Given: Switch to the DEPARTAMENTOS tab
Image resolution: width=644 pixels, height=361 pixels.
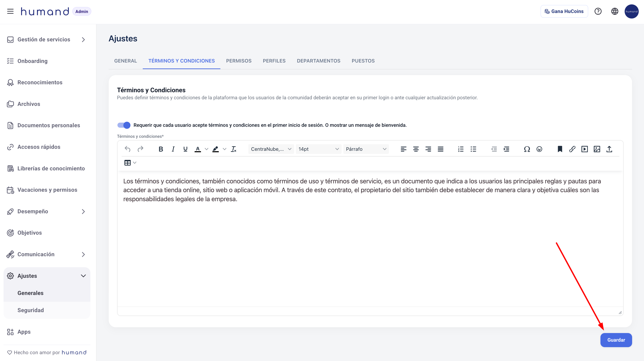Looking at the screenshot, I should coord(318,61).
